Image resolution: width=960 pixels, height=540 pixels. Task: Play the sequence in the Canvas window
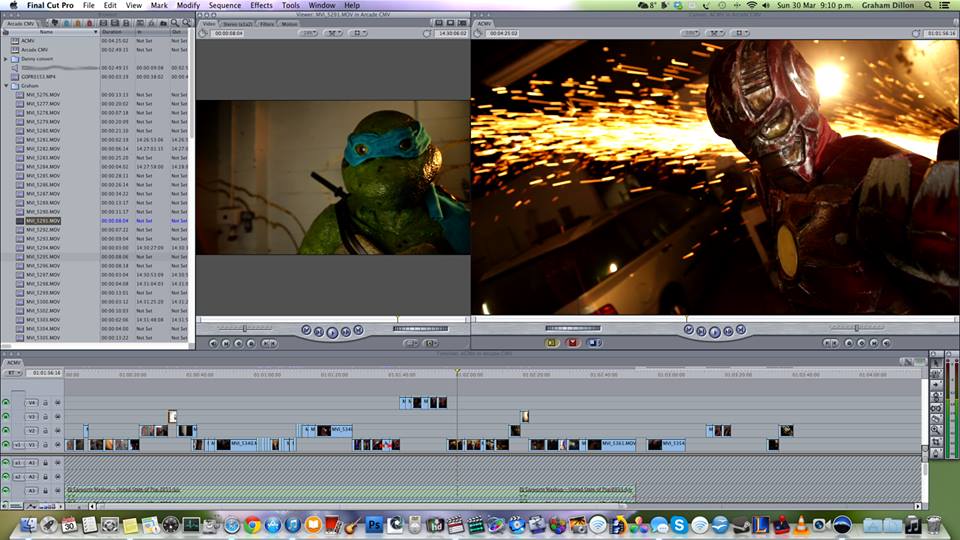point(714,332)
